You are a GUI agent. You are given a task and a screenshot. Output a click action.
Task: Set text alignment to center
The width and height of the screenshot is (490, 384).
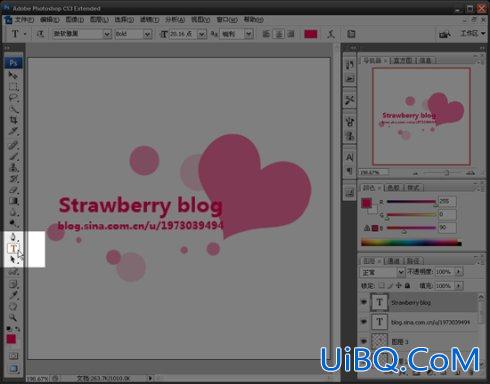279,34
